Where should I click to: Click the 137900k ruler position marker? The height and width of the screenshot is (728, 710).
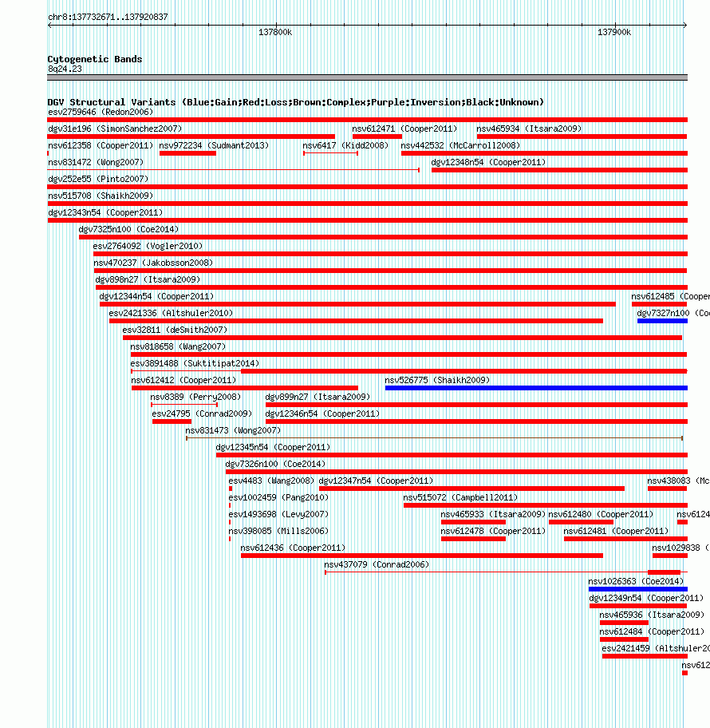614,32
